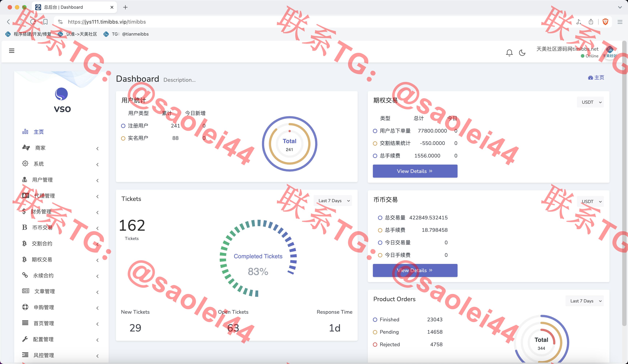Expand the 文章管理 menu chevron
Screen dimensions: 628x364
(x=97, y=292)
